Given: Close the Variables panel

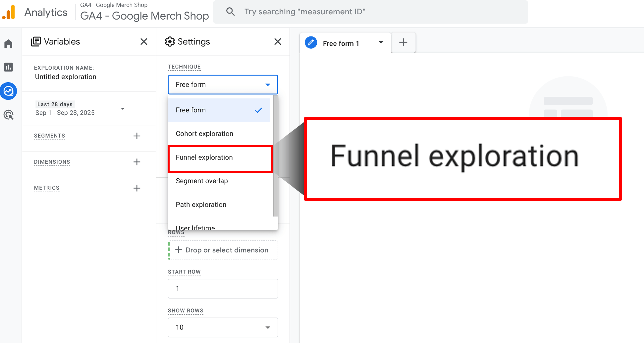Looking at the screenshot, I should (x=144, y=42).
